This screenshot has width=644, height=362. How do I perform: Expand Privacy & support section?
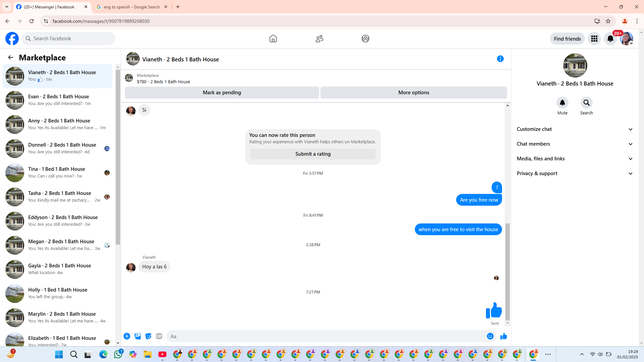coord(575,173)
